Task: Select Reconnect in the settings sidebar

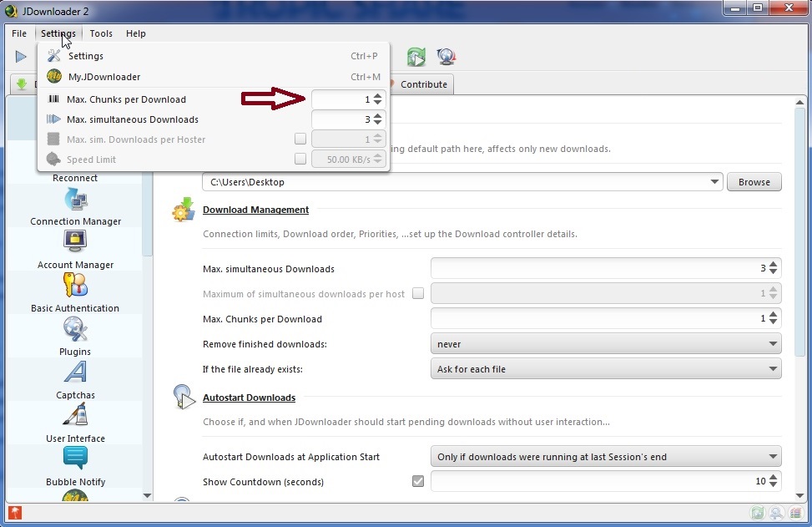Action: [75, 178]
